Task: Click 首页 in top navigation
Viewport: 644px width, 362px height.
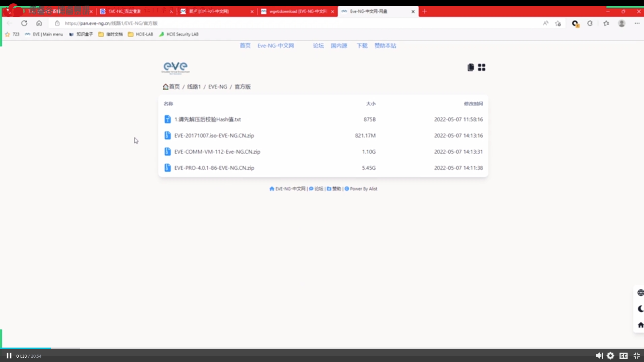Action: (245, 46)
